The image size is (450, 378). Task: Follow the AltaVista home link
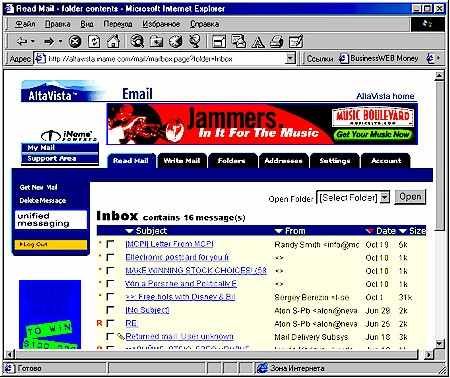tap(385, 96)
